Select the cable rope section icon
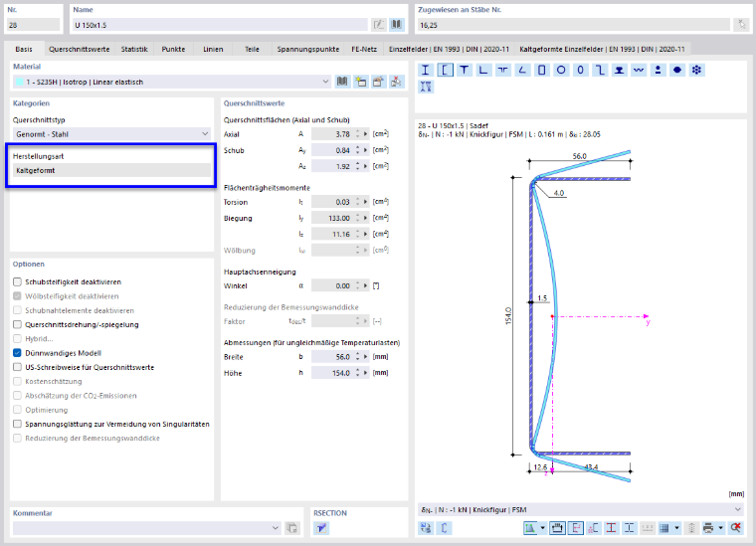This screenshot has width=756, height=546. [696, 70]
